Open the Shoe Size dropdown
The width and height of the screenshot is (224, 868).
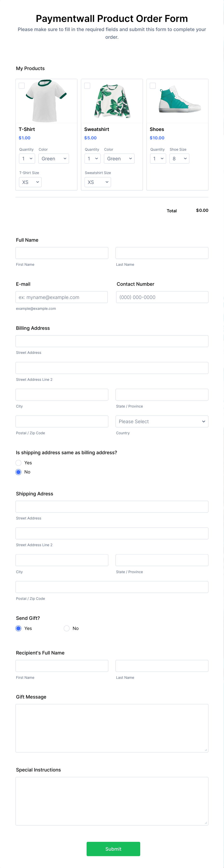coord(179,159)
